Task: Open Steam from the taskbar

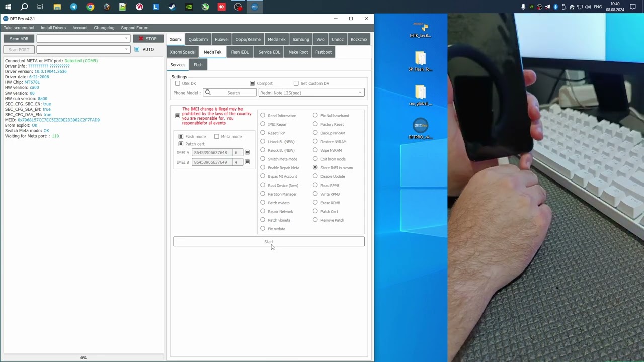Action: point(172,7)
